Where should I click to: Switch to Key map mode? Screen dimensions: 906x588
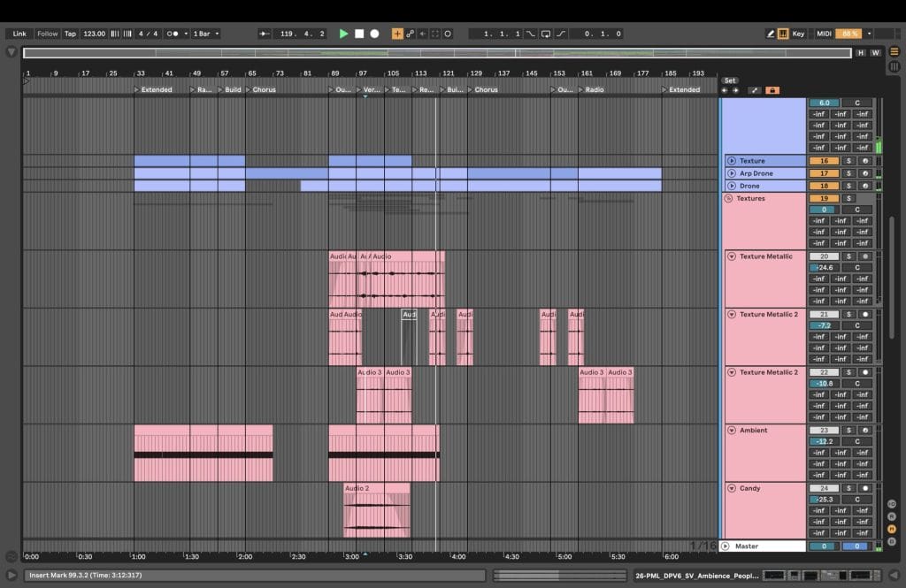(x=798, y=34)
